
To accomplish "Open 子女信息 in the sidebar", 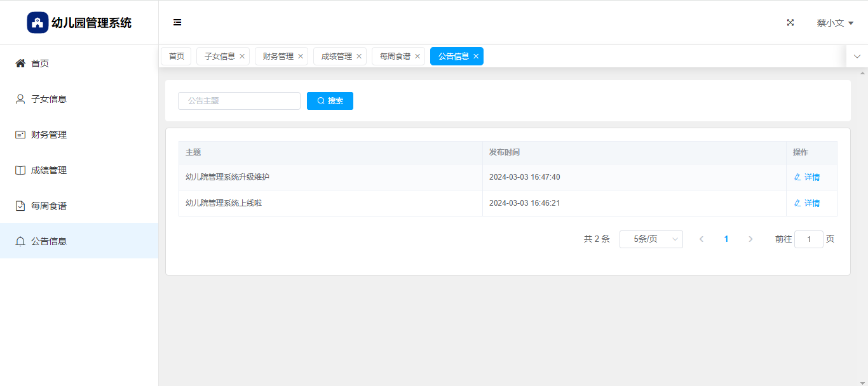I will pyautogui.click(x=49, y=99).
